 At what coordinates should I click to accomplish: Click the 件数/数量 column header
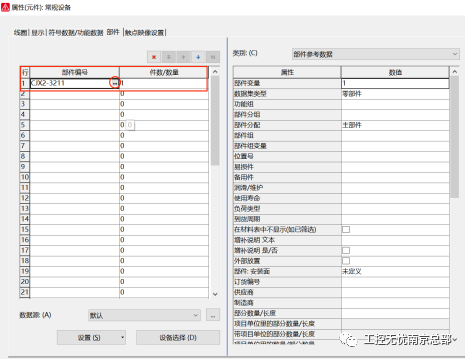(164, 72)
